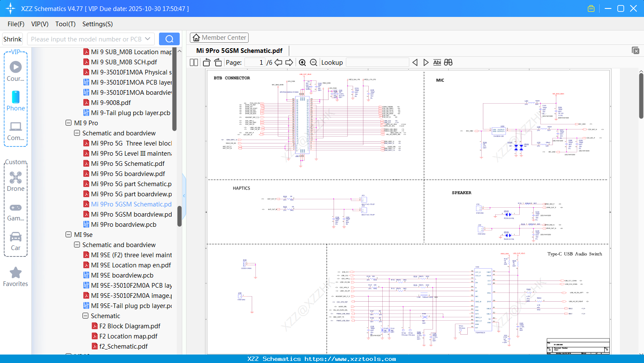Click the Member Center button
Viewport: 644px width, 363px height.
point(219,38)
